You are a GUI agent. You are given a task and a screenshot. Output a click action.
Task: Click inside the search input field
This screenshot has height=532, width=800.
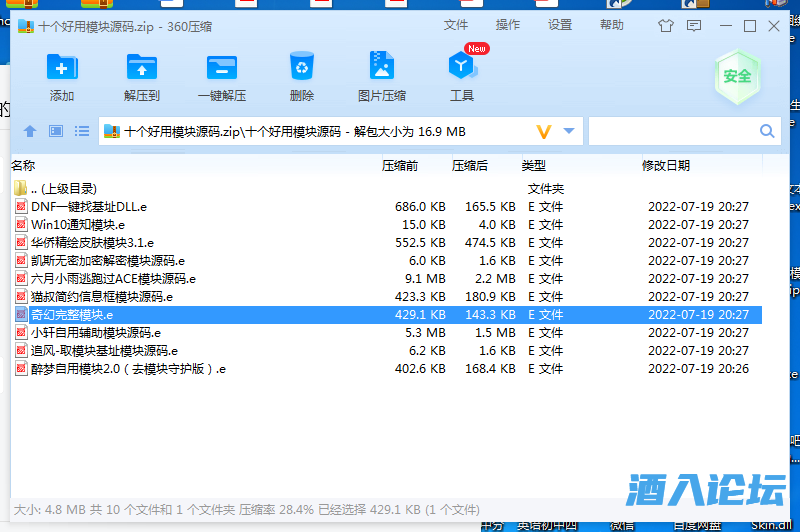point(672,131)
